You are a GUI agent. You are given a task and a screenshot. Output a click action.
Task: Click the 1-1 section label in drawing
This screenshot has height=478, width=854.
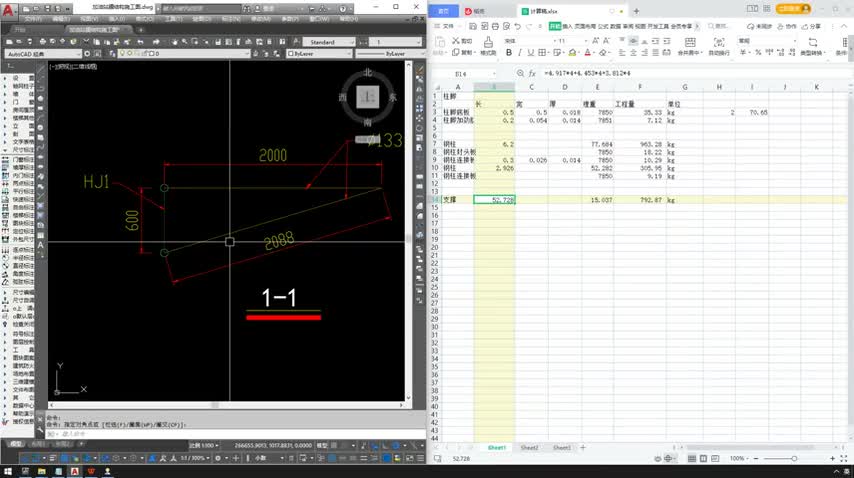coord(279,298)
